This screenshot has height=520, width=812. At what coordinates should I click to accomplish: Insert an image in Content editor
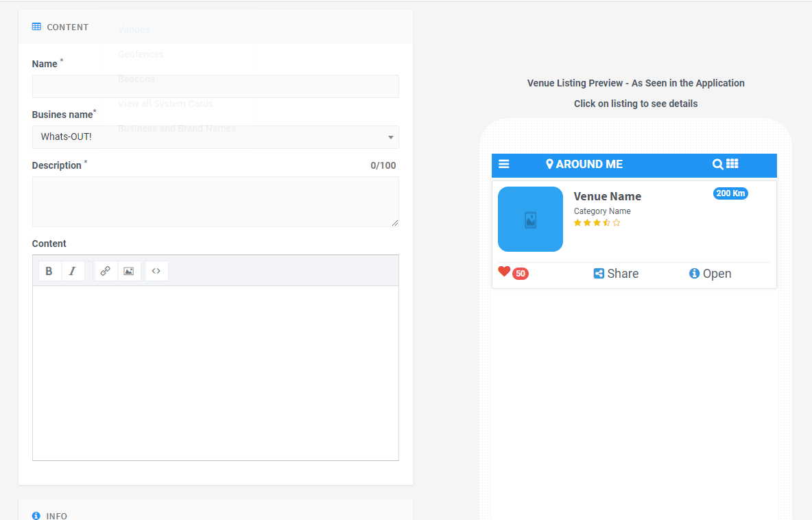pyautogui.click(x=129, y=271)
